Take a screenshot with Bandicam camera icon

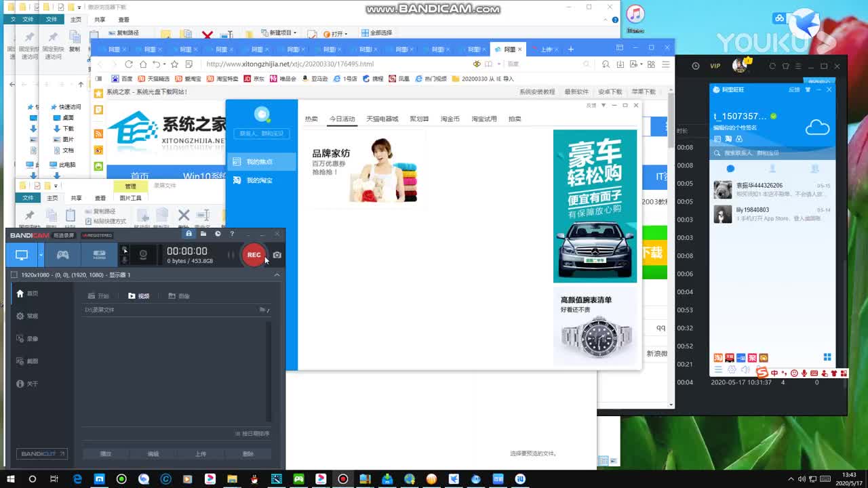[277, 255]
